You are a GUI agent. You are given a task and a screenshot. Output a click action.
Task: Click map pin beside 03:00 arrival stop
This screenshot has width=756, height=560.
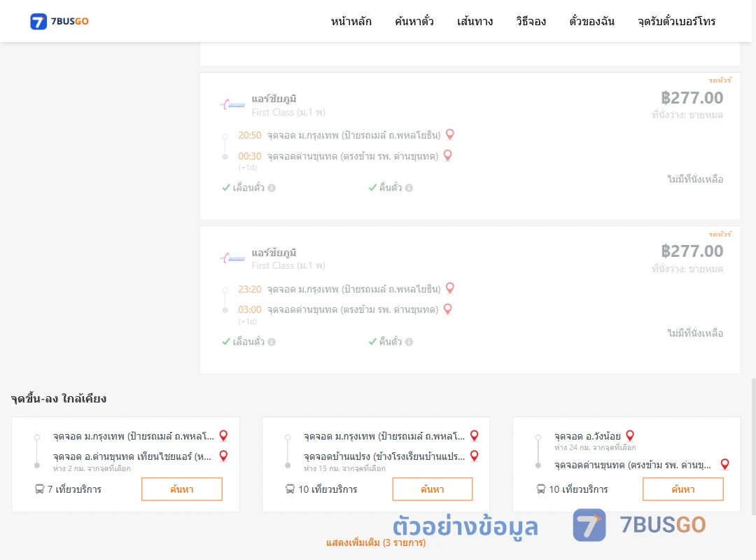coord(447,309)
